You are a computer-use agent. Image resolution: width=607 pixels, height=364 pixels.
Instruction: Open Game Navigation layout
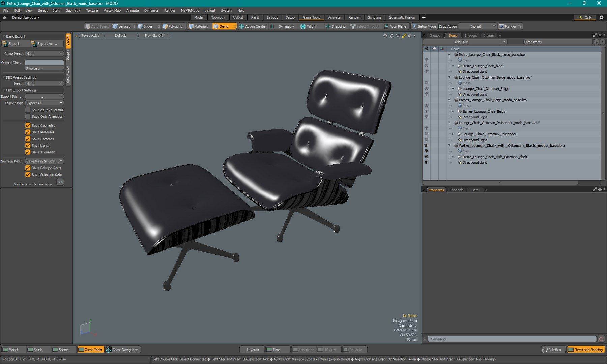pos(122,350)
